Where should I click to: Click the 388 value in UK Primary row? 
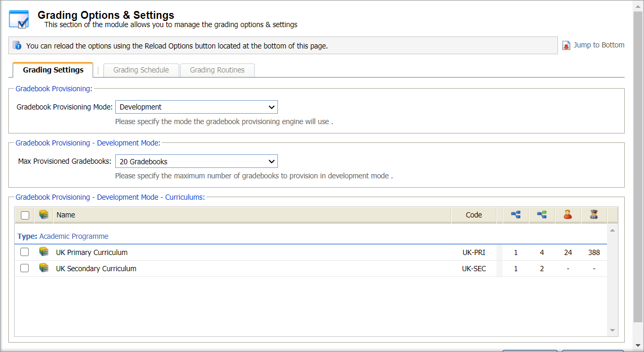coord(594,252)
